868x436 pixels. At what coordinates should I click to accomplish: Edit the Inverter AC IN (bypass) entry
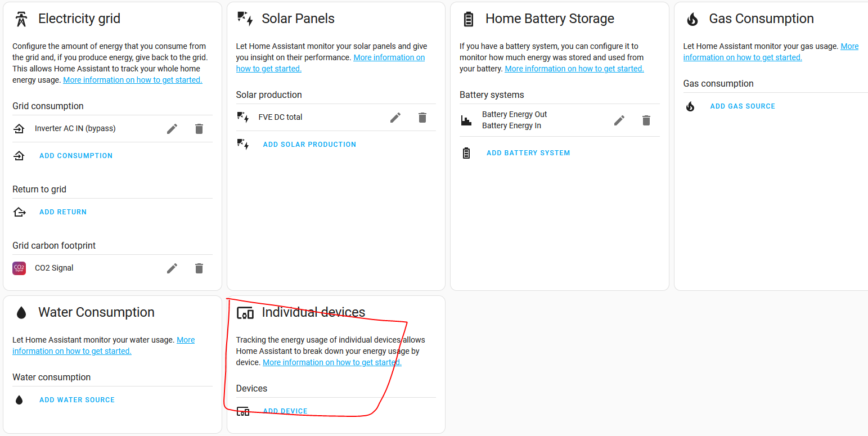click(172, 129)
